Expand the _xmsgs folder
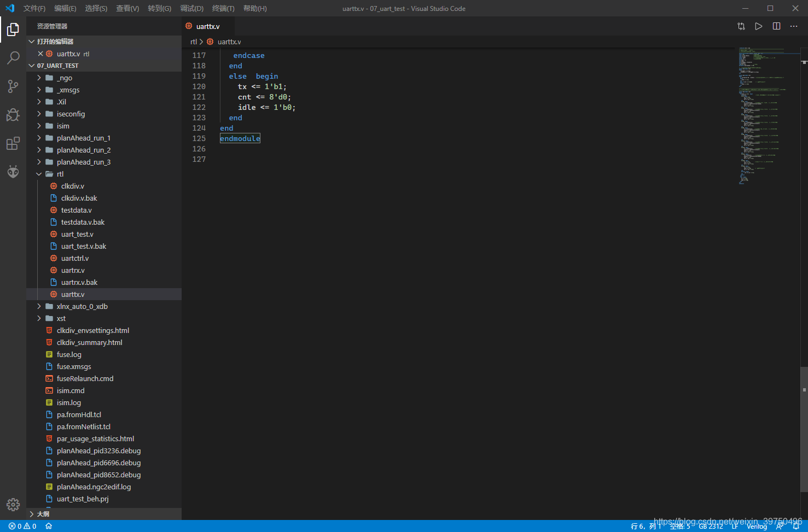Image resolution: width=808 pixels, height=532 pixels. point(104,90)
